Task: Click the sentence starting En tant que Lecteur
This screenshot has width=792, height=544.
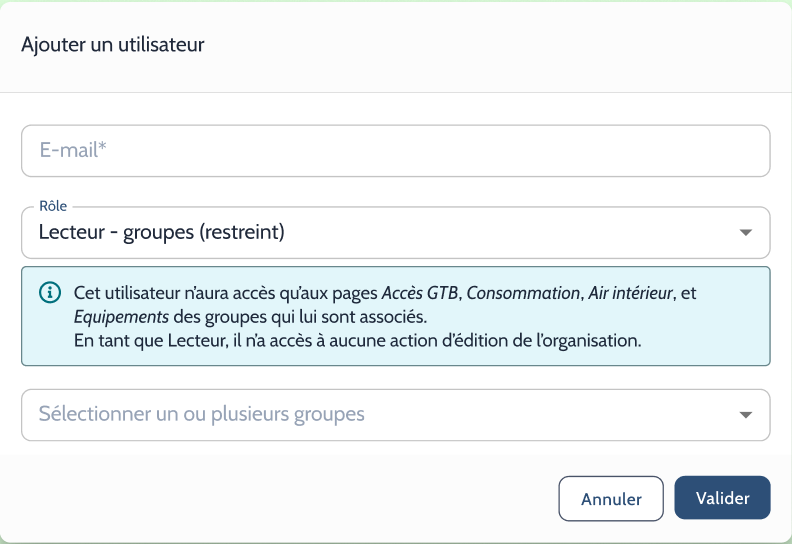Action: click(x=358, y=340)
